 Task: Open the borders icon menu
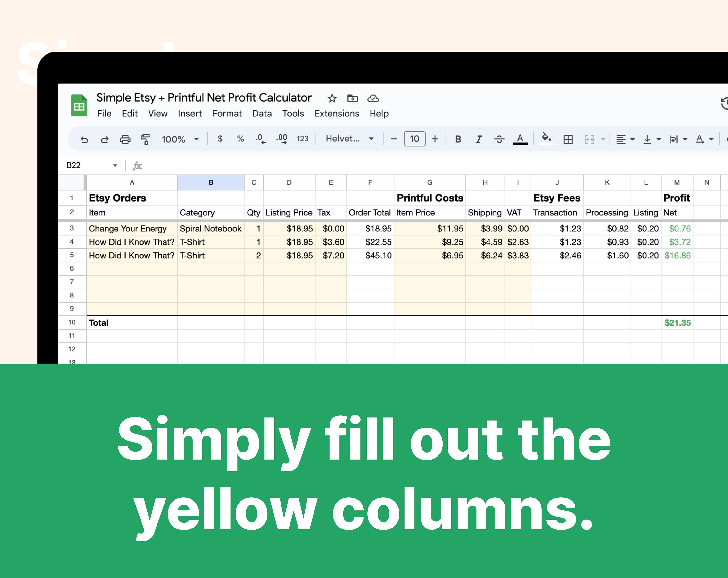(568, 139)
